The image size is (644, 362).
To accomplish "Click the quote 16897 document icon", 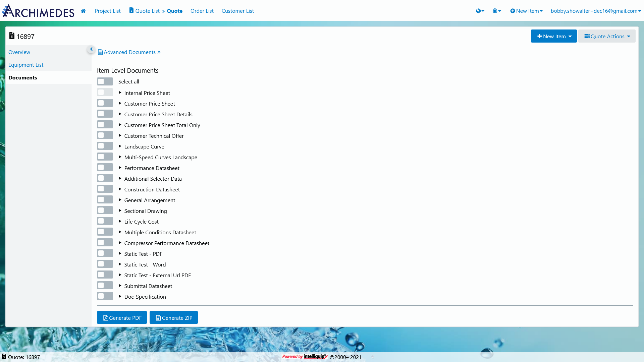I will pyautogui.click(x=12, y=36).
